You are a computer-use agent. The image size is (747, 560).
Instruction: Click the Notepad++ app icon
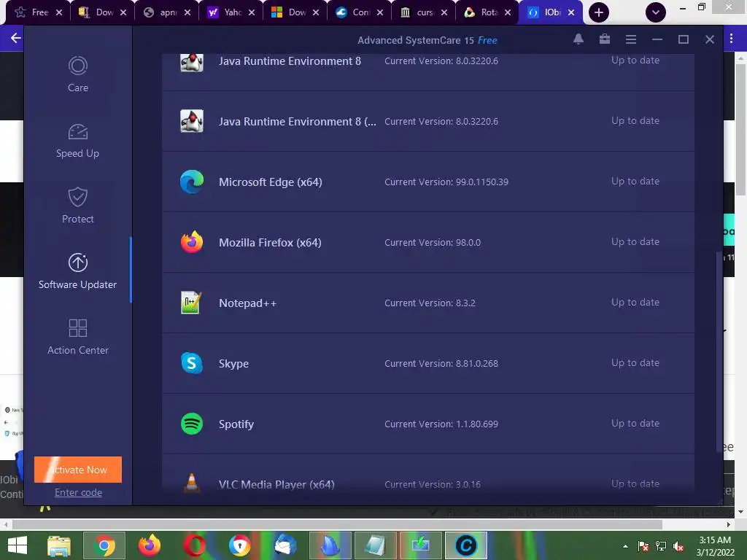point(192,303)
